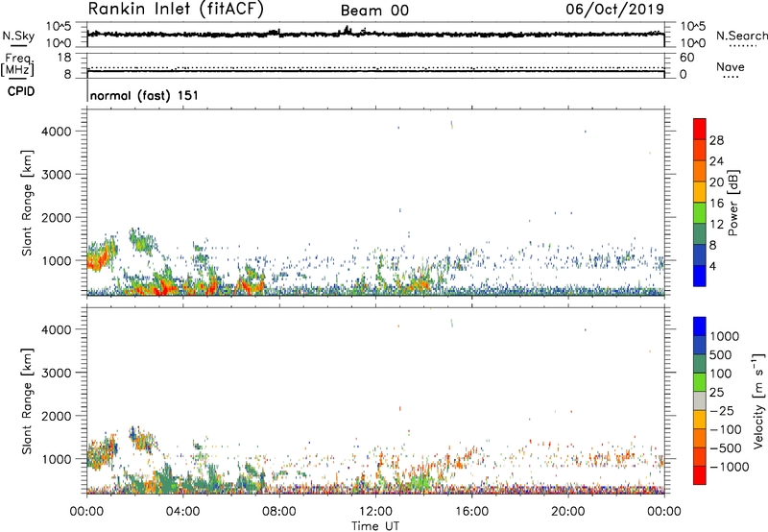Viewport: 768px width, 532px height.
Task: Click 'Slant Range [km]' label of velocity panel
Action: point(27,400)
